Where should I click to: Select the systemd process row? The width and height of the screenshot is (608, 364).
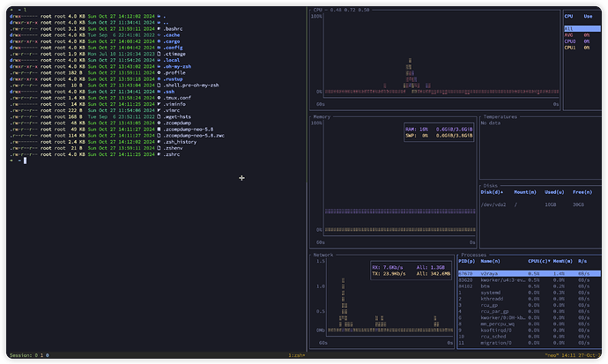[530, 293]
